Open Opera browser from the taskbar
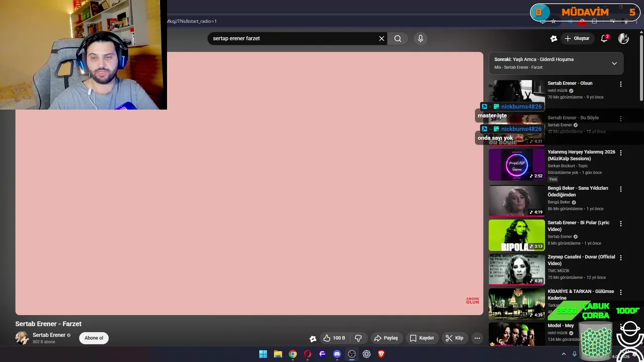This screenshot has width=644, height=362. [x=307, y=354]
